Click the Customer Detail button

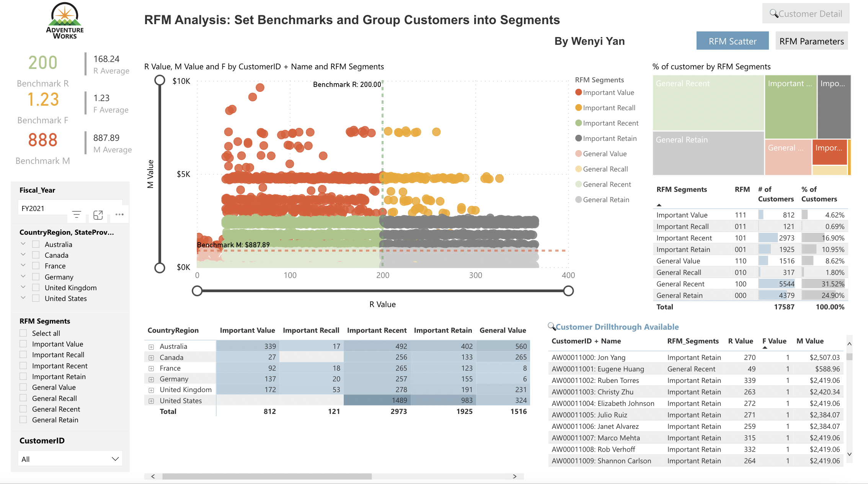click(x=806, y=13)
